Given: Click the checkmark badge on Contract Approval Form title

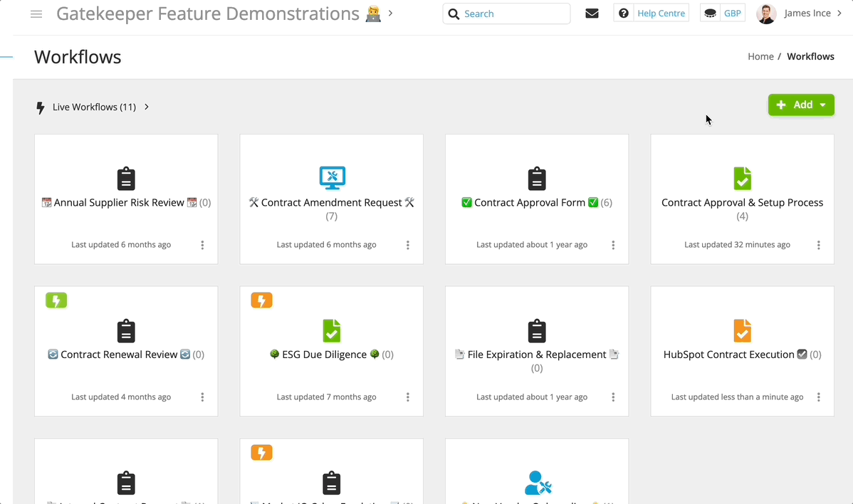Looking at the screenshot, I should (x=468, y=203).
